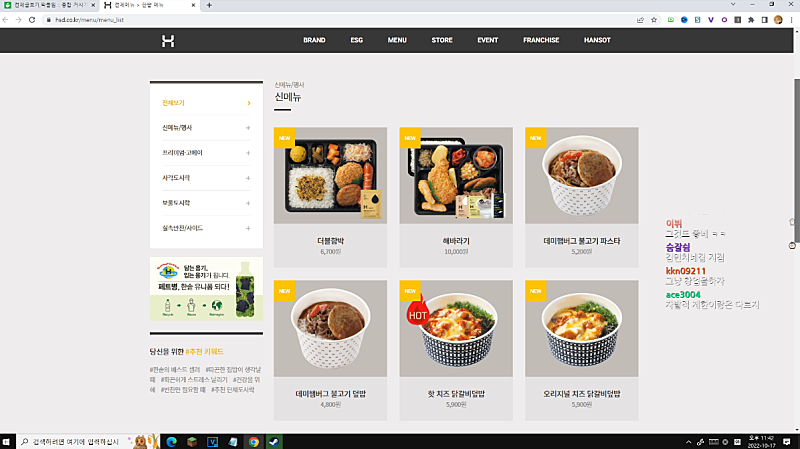Open Steam from taskbar
This screenshot has width=800, height=449.
pyautogui.click(x=274, y=442)
